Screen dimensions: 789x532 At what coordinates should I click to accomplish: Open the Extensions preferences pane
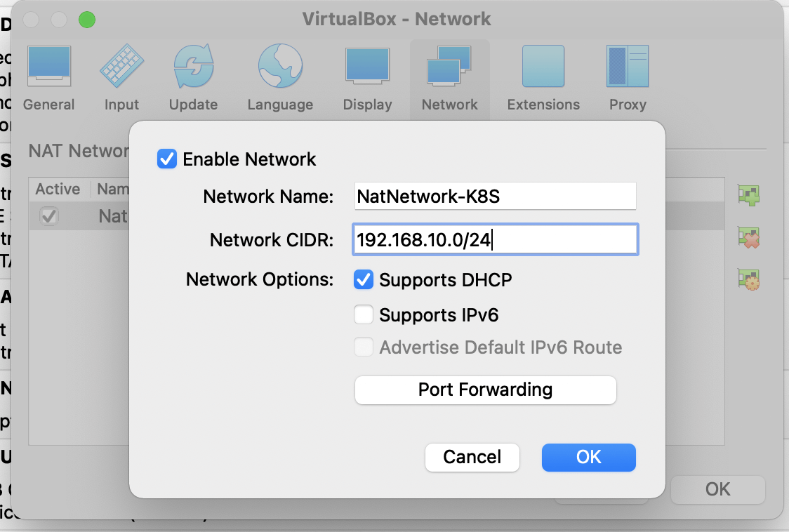(543, 78)
